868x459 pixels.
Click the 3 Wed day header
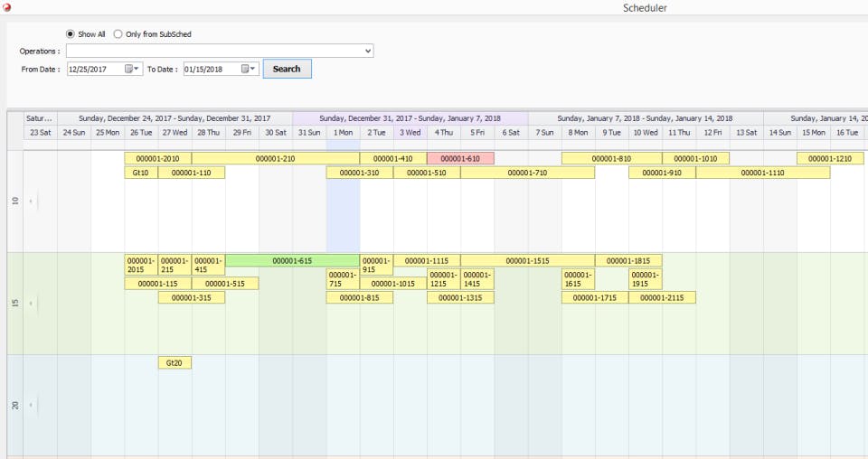[410, 133]
